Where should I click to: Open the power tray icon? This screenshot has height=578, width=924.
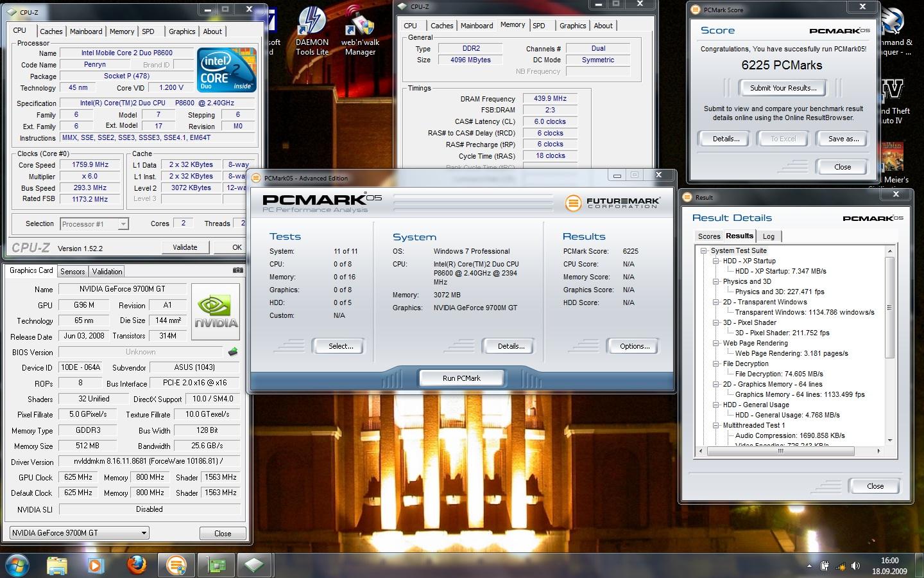(x=825, y=566)
